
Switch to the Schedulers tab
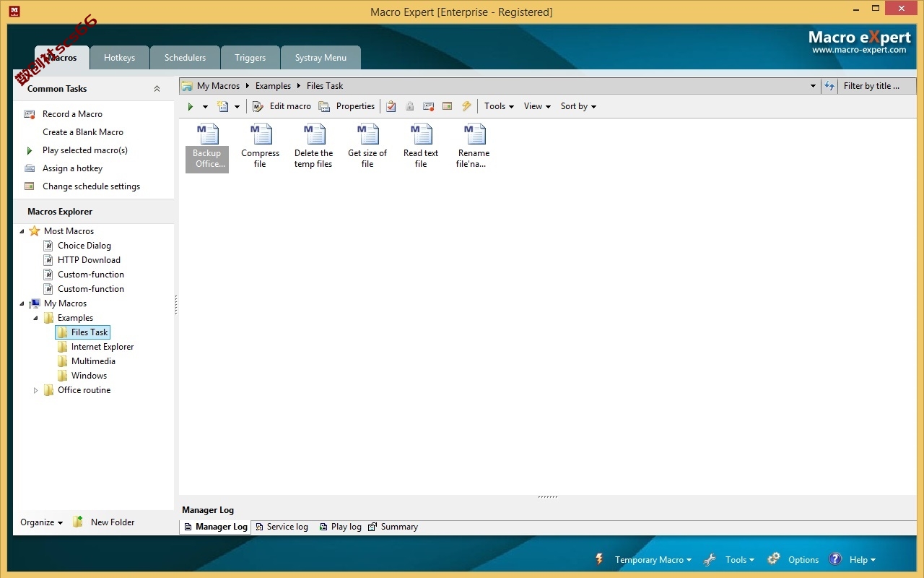point(185,58)
